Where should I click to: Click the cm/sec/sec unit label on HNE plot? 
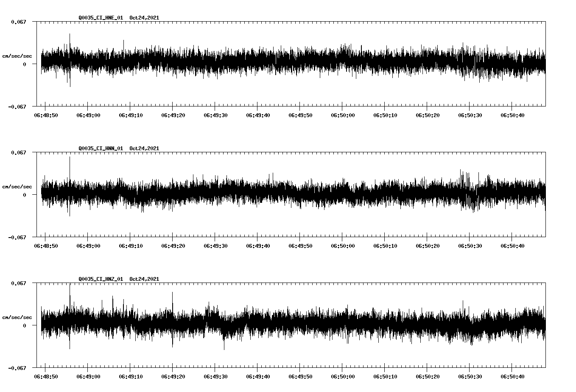(x=17, y=56)
